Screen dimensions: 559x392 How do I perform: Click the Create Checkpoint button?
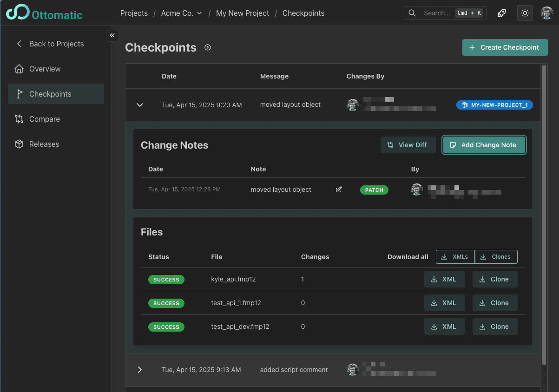505,47
